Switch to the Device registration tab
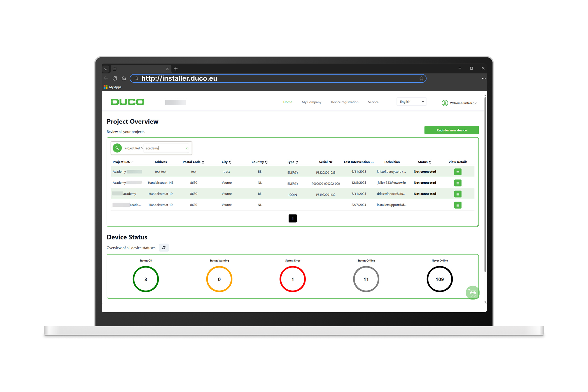This screenshot has height=392, width=588. pos(344,102)
